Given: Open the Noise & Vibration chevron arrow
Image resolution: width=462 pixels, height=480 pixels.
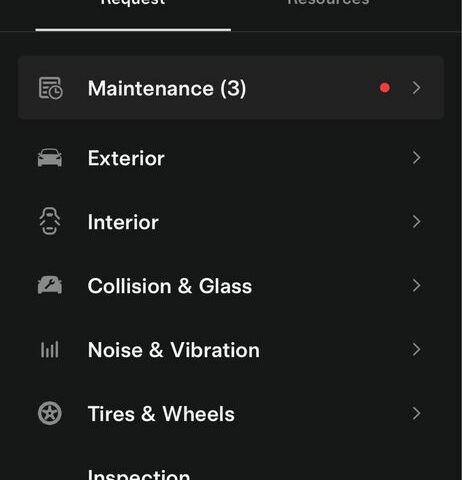Looking at the screenshot, I should (416, 350).
